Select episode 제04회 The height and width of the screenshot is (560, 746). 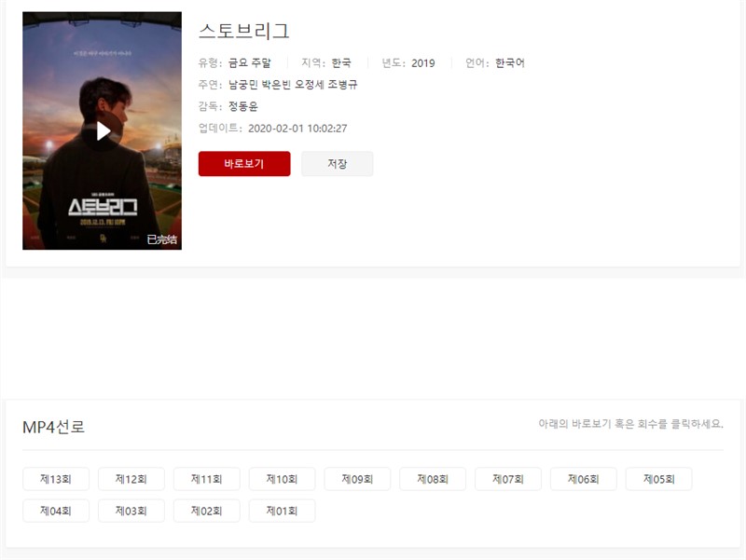tap(56, 511)
